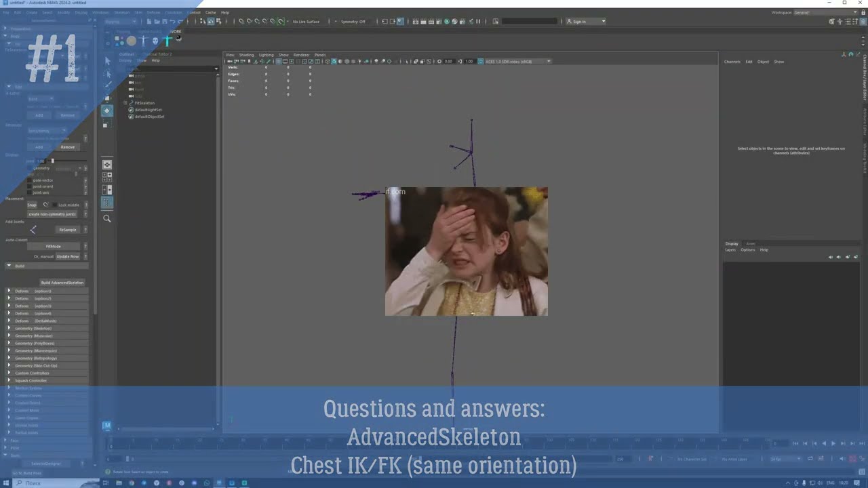Click the Update Now button
Screen dimensions: 868x488
(x=68, y=256)
